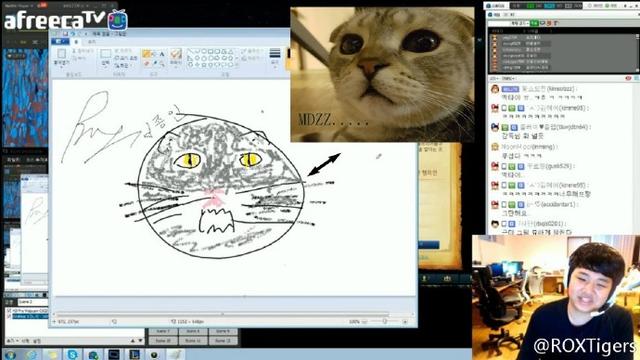The image size is (640, 360).
Task: Select the Color picker eyedropper tool
Action: pos(154,63)
